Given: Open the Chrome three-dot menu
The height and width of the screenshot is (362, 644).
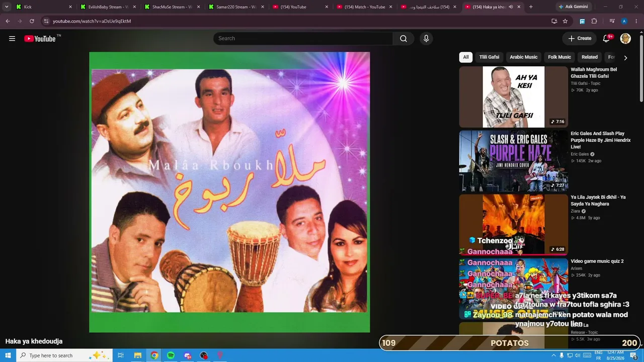Looking at the screenshot, I should 637,21.
